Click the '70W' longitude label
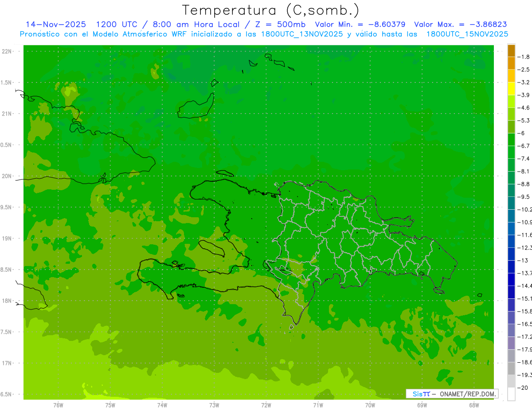 pos(370,405)
